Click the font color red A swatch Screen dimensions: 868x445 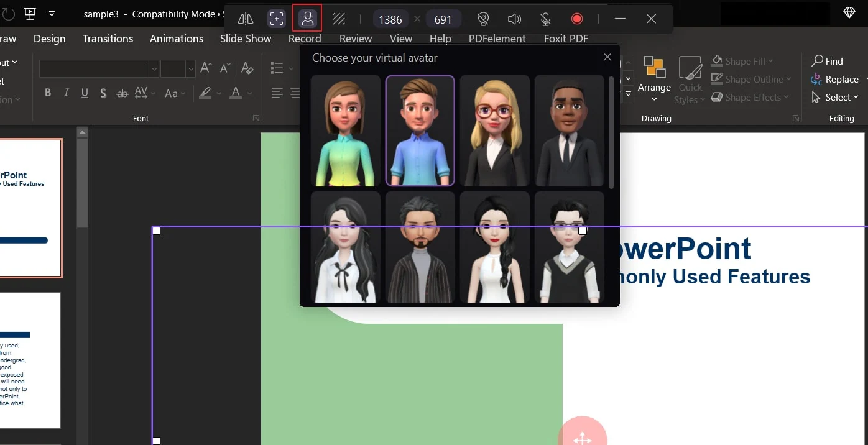[236, 93]
